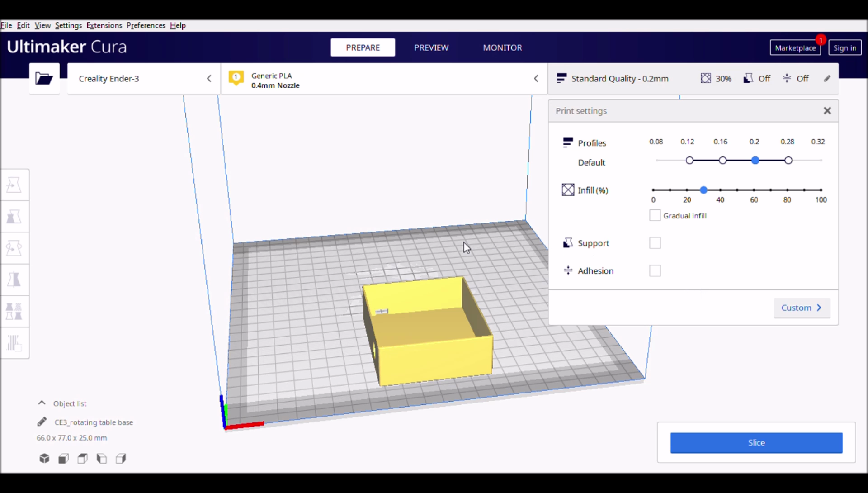Switch to the MONITOR stage

click(x=502, y=47)
